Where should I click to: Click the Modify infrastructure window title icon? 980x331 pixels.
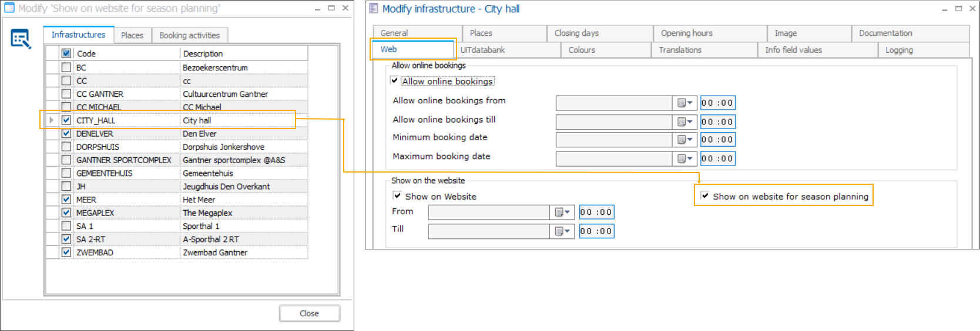[x=374, y=8]
